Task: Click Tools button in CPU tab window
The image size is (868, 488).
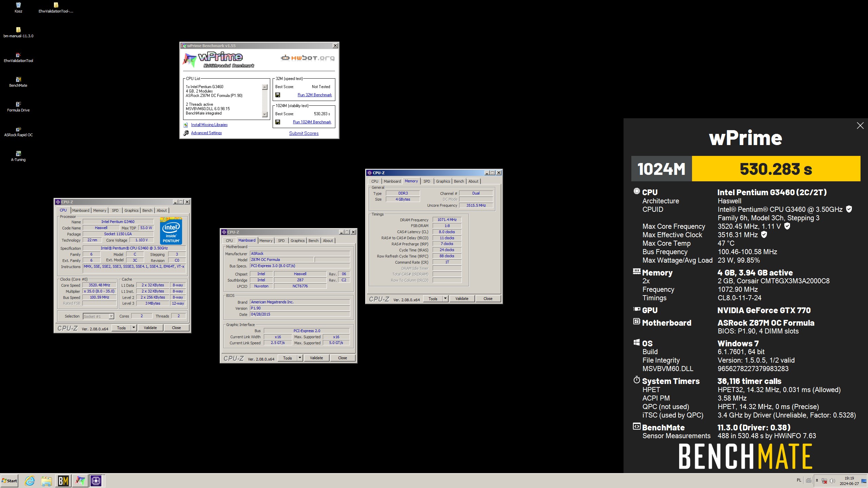Action: click(x=121, y=328)
